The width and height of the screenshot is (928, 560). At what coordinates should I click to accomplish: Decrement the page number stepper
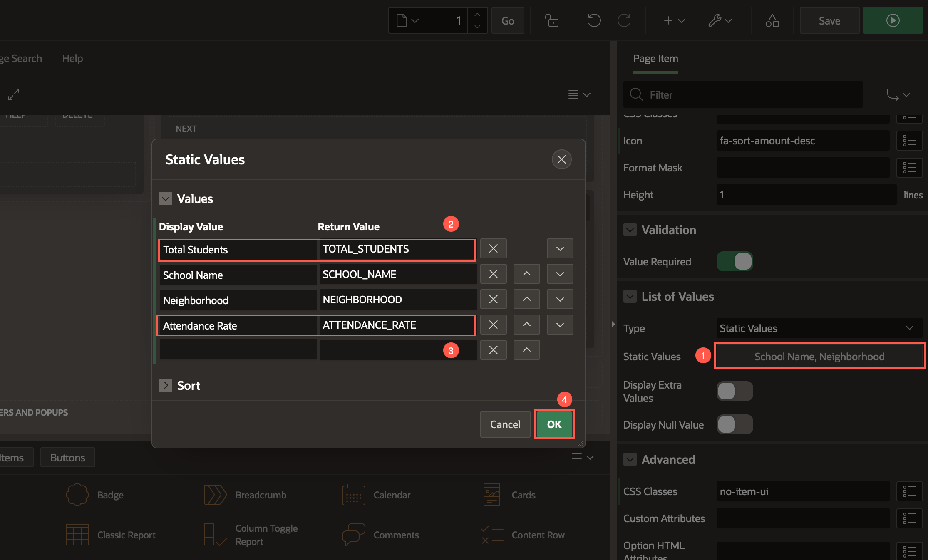(477, 27)
